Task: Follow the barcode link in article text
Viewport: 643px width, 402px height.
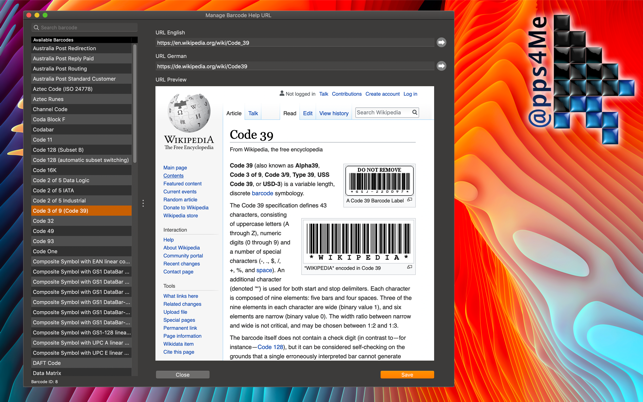Action: [x=262, y=193]
